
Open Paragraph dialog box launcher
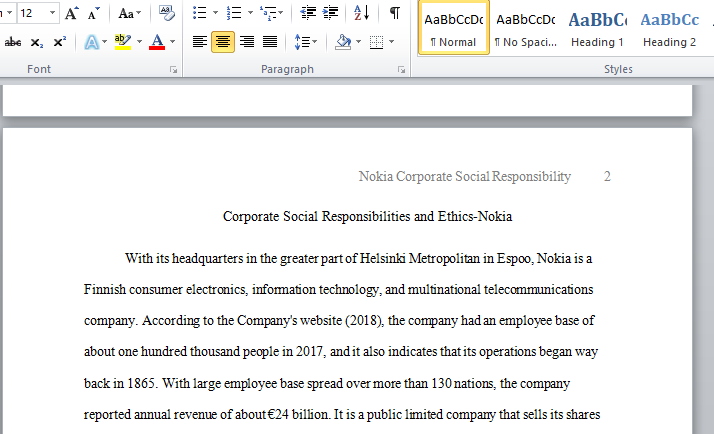[x=401, y=69]
